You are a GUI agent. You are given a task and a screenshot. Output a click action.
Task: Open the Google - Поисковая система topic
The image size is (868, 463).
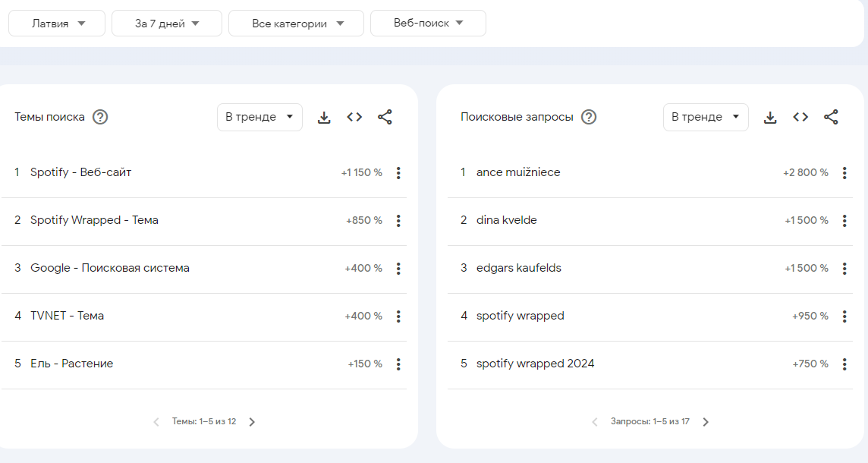(x=109, y=268)
